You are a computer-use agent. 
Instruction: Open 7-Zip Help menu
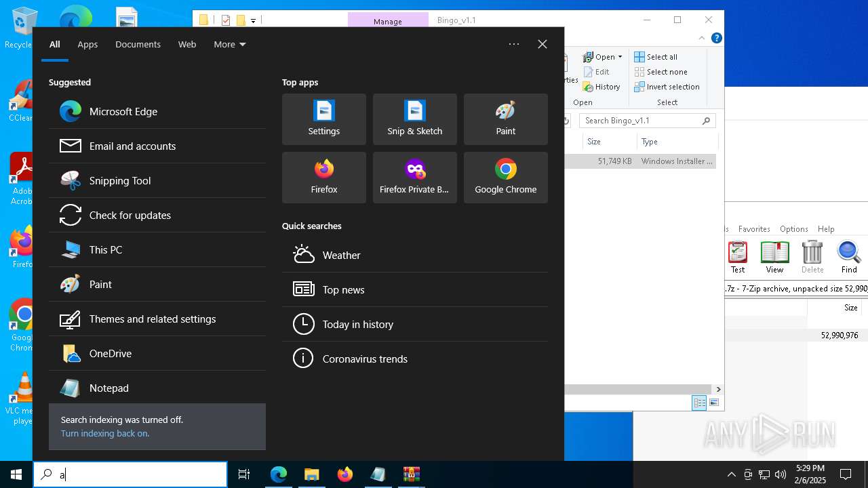pos(826,229)
